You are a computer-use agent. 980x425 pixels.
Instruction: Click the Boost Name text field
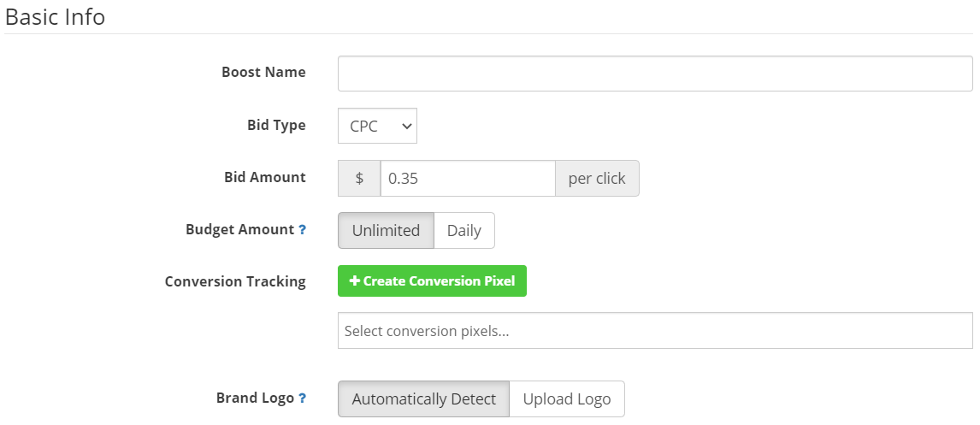click(654, 74)
